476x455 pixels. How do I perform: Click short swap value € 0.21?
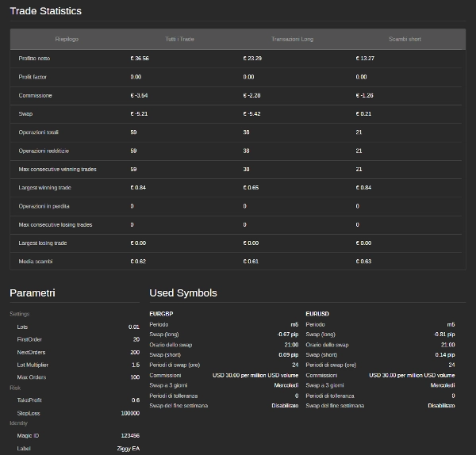point(363,114)
